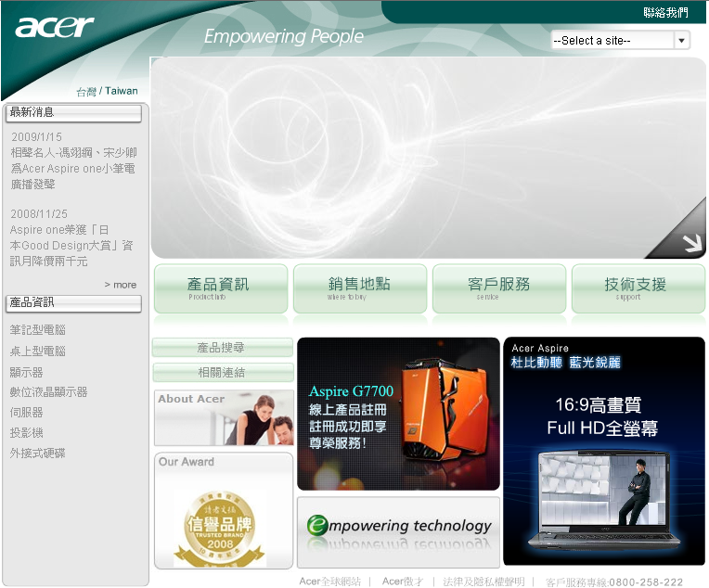This screenshot has height=588, width=709.
Task: Select 外接式硬碟 in product list
Action: (37, 453)
